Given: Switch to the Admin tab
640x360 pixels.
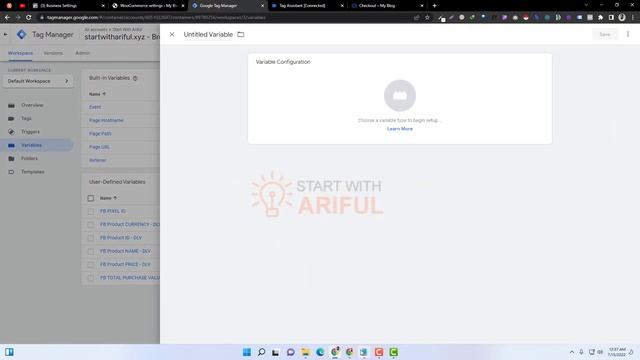Looking at the screenshot, I should [x=82, y=53].
